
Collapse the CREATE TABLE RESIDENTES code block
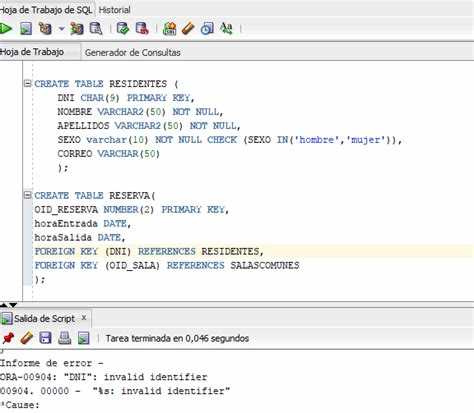click(28, 83)
